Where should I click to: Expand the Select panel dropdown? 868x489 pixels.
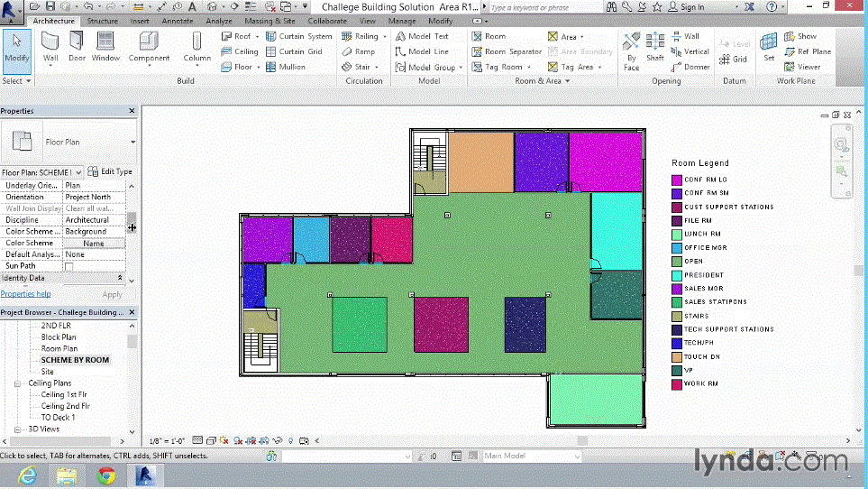[x=16, y=81]
